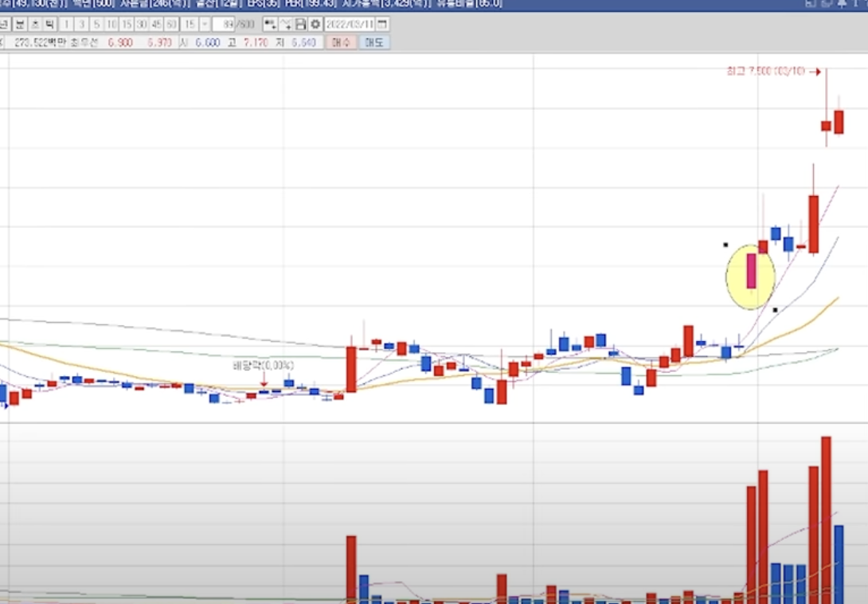The height and width of the screenshot is (604, 868).
Task: Click the candle count input field
Action: point(225,25)
